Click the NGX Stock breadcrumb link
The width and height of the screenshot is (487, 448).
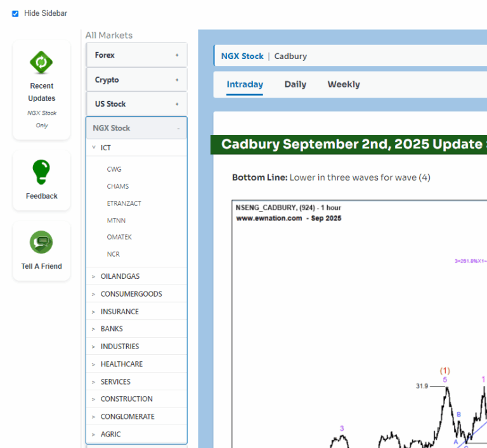[242, 56]
